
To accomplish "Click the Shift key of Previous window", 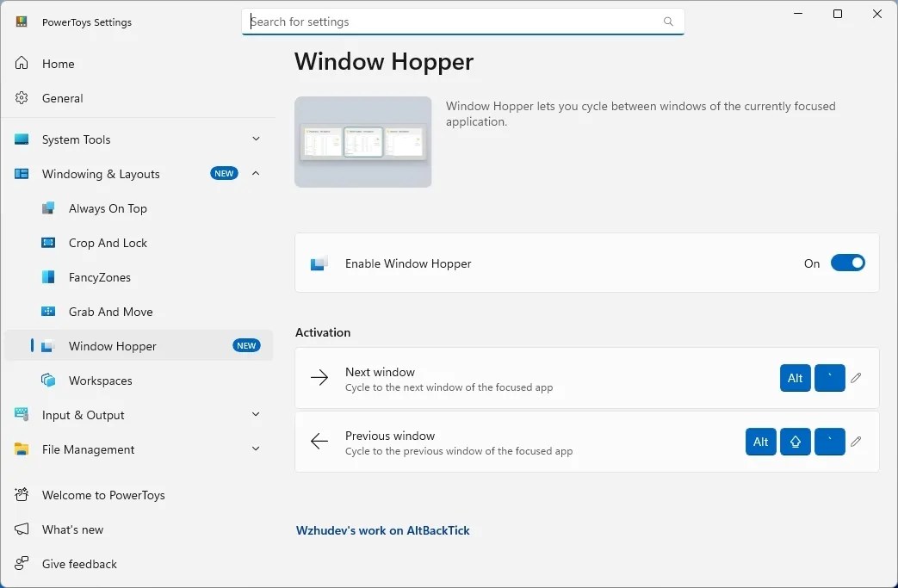I will pyautogui.click(x=795, y=442).
